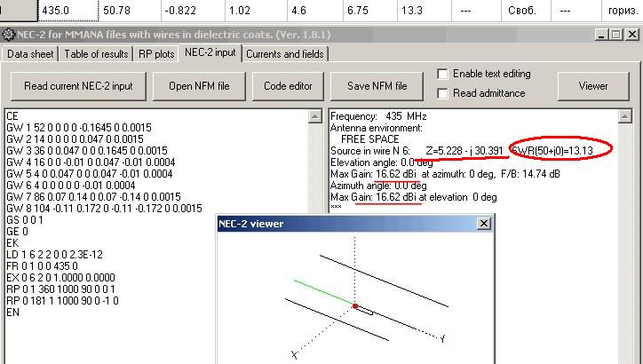Click the green wire in NEC-2 viewer
This screenshot has height=364, width=643.
pos(324,293)
